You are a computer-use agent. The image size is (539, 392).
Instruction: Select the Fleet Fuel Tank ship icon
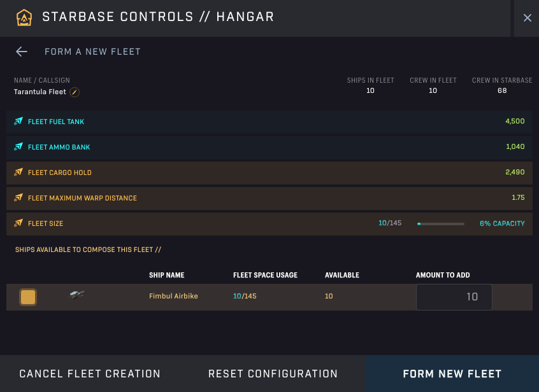[18, 121]
